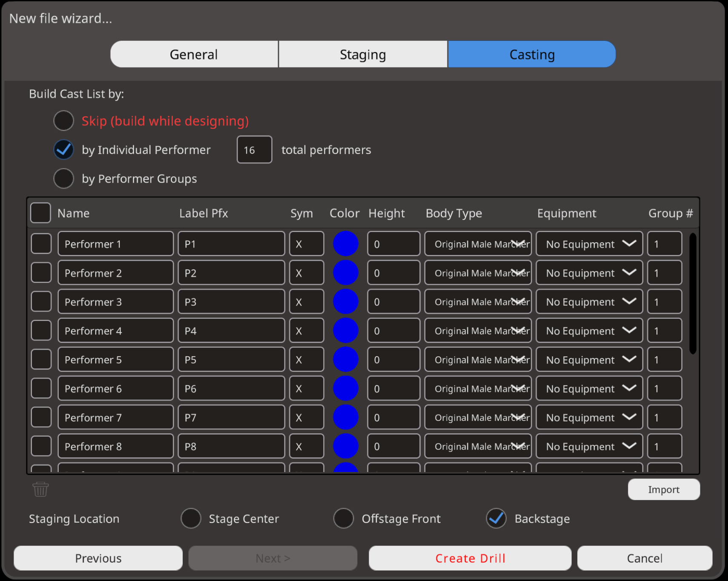Toggle the select-all checkbox in header row

(41, 213)
